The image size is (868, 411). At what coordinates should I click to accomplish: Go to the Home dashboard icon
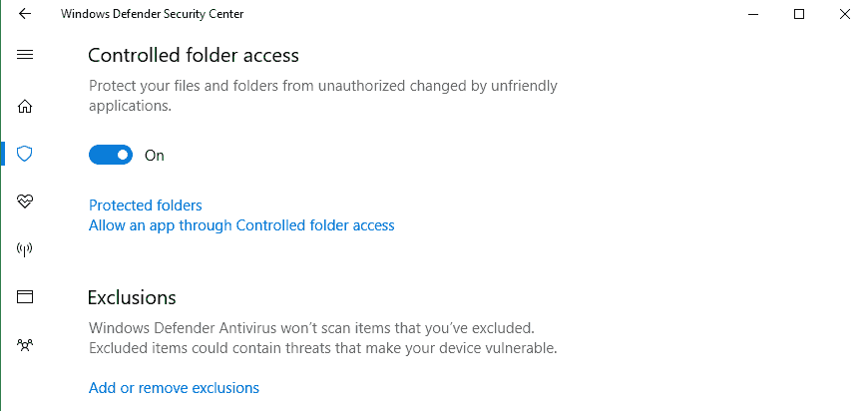point(26,106)
